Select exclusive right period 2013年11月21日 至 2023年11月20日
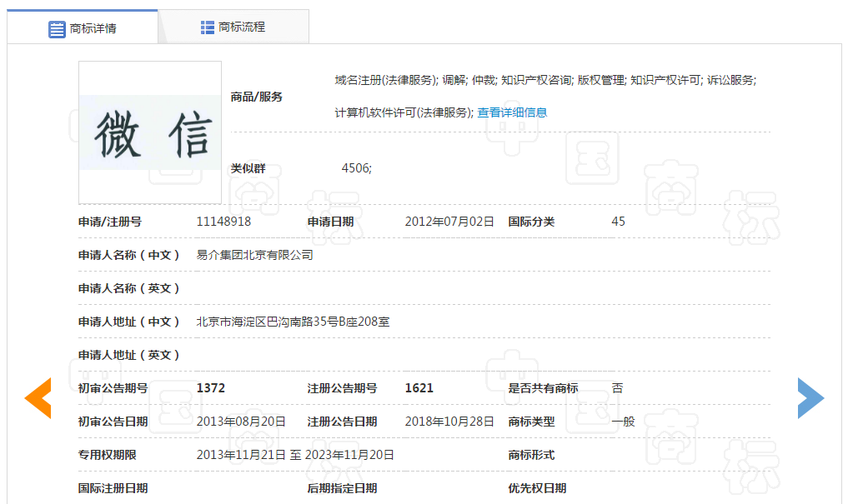Image resolution: width=848 pixels, height=504 pixels. [294, 455]
